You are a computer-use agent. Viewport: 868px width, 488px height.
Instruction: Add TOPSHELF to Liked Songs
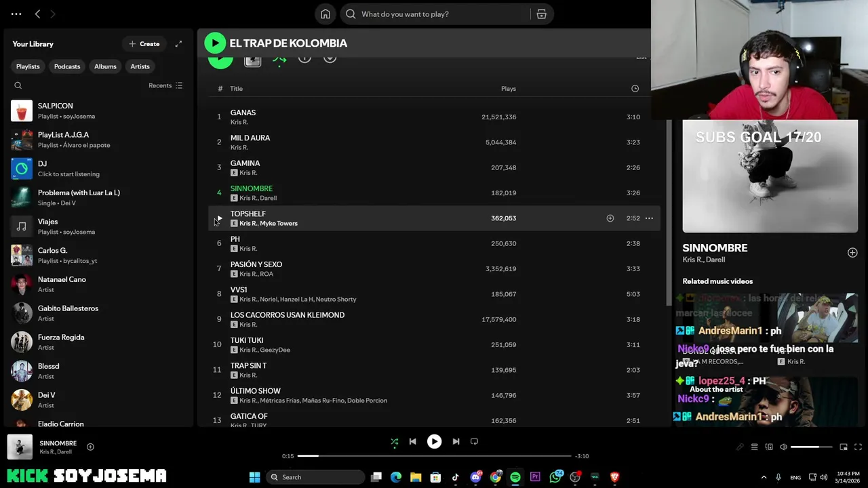click(610, 218)
